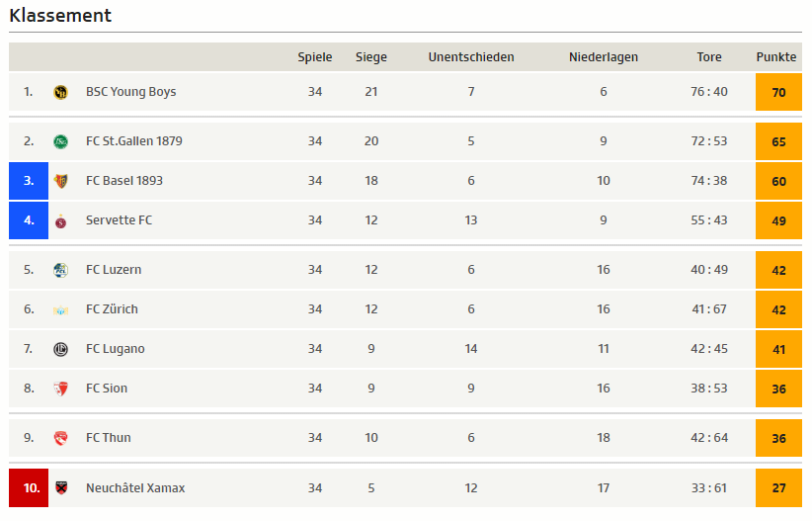Click the FC Basel 1893 crest icon
The width and height of the screenshot is (812, 521).
[x=60, y=181]
